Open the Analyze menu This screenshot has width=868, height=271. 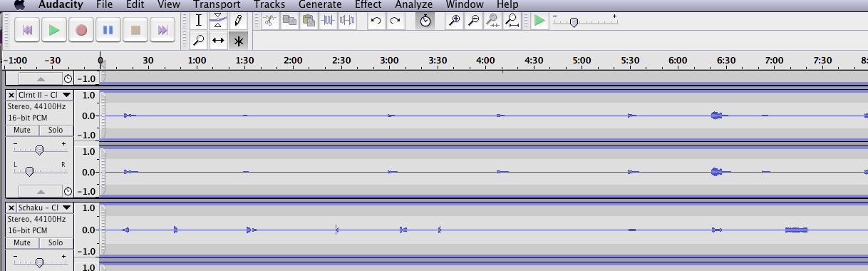coord(413,4)
